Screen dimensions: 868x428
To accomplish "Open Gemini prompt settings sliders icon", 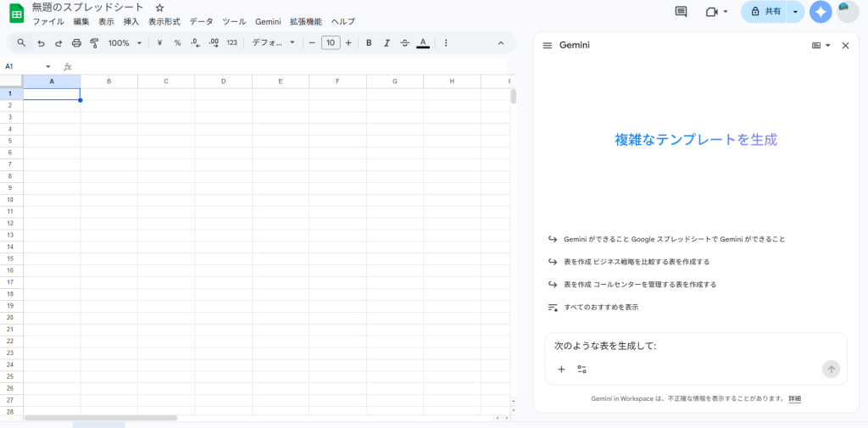I will click(582, 370).
